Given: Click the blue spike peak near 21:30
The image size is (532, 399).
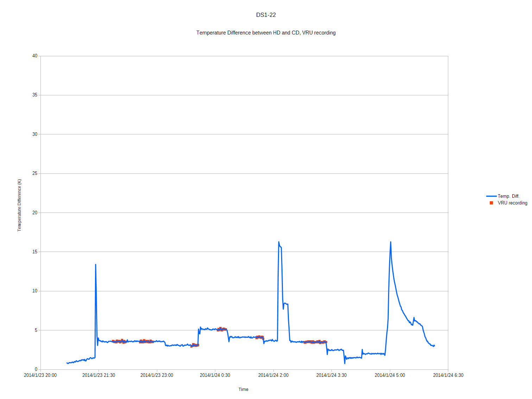Looking at the screenshot, I should click(95, 265).
